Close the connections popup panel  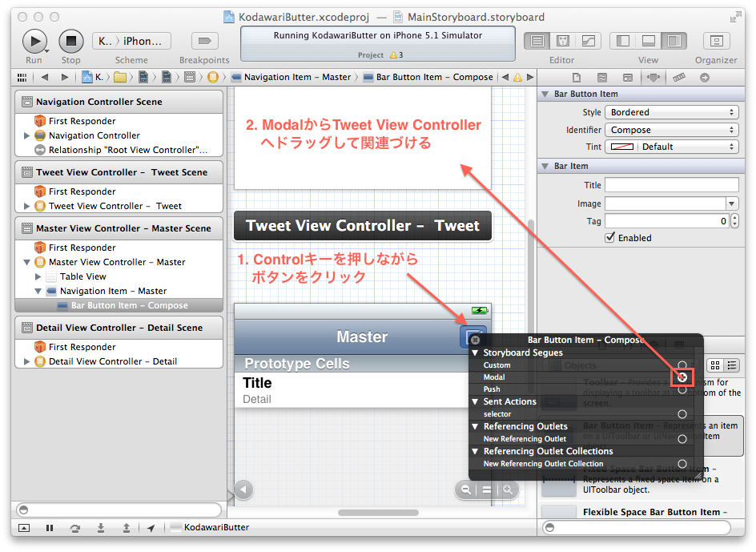[x=475, y=340]
